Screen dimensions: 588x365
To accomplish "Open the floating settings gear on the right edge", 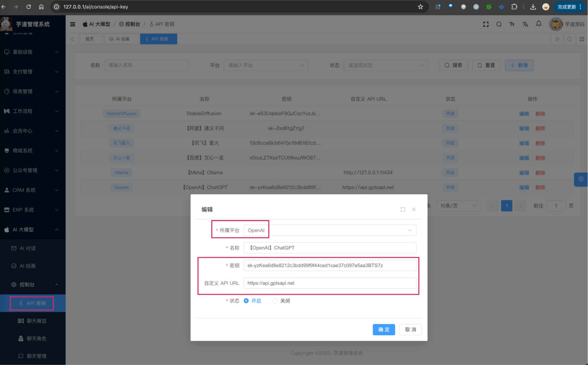I will [x=582, y=179].
